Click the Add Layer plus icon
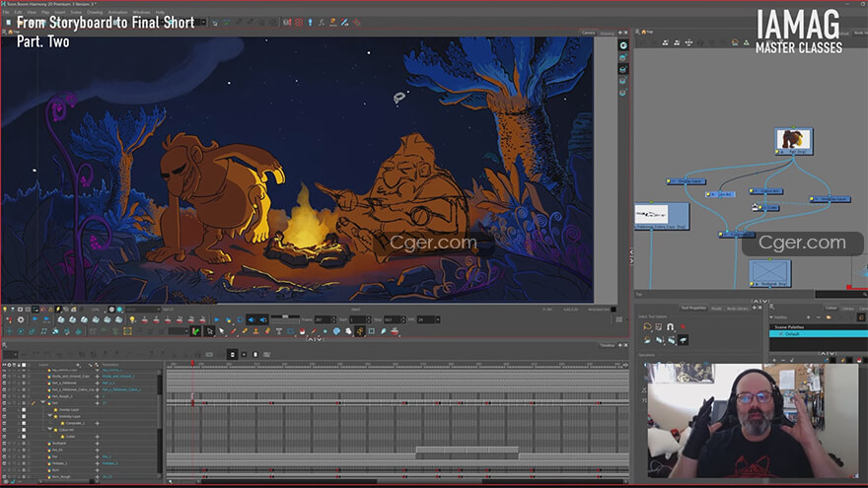868x488 pixels. tap(78, 365)
